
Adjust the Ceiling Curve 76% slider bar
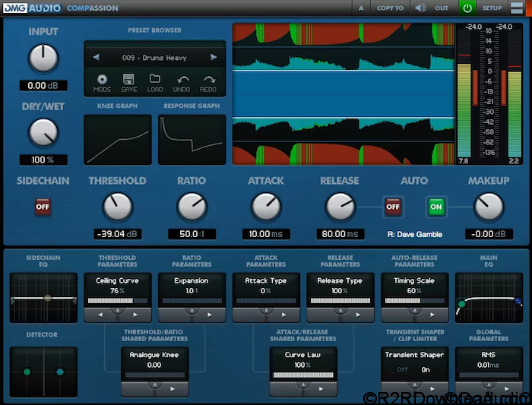pos(117,301)
